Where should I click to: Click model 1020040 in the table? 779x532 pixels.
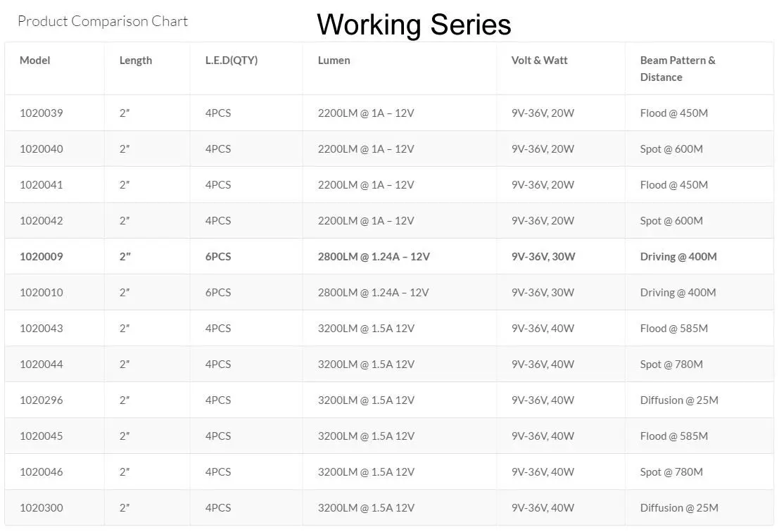[x=42, y=148]
